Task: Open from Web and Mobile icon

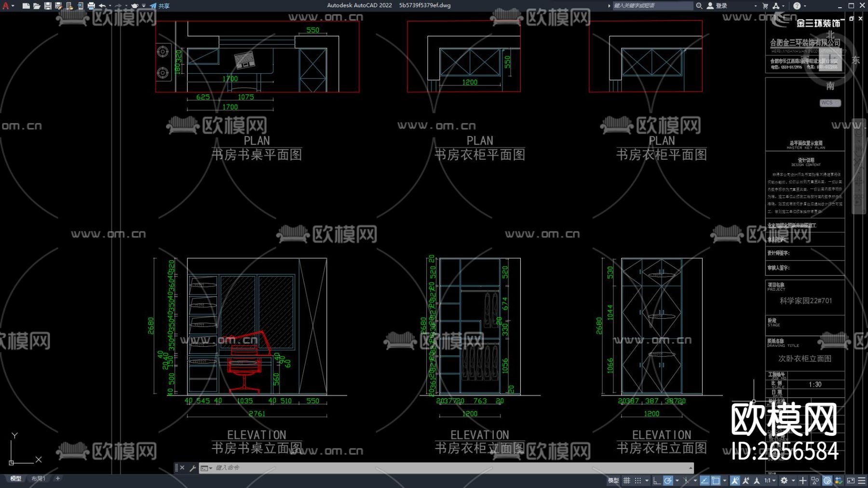Action: click(x=69, y=6)
